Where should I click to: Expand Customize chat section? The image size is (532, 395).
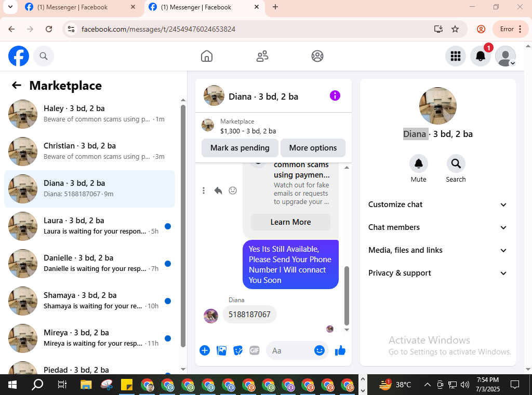437,205
